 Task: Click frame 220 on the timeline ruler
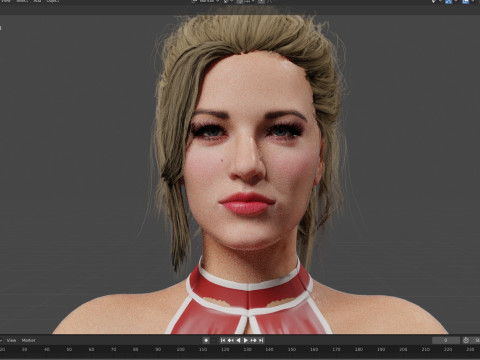pyautogui.click(x=448, y=349)
